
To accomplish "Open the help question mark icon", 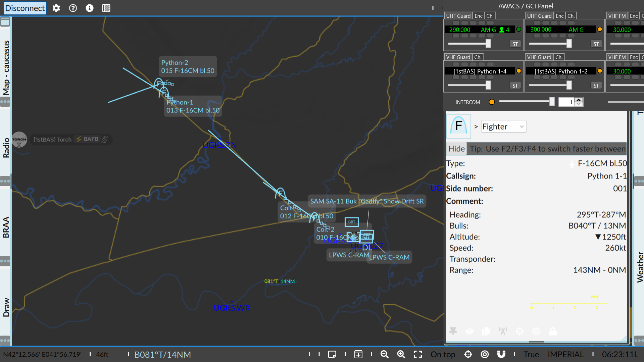I will coord(73,8).
